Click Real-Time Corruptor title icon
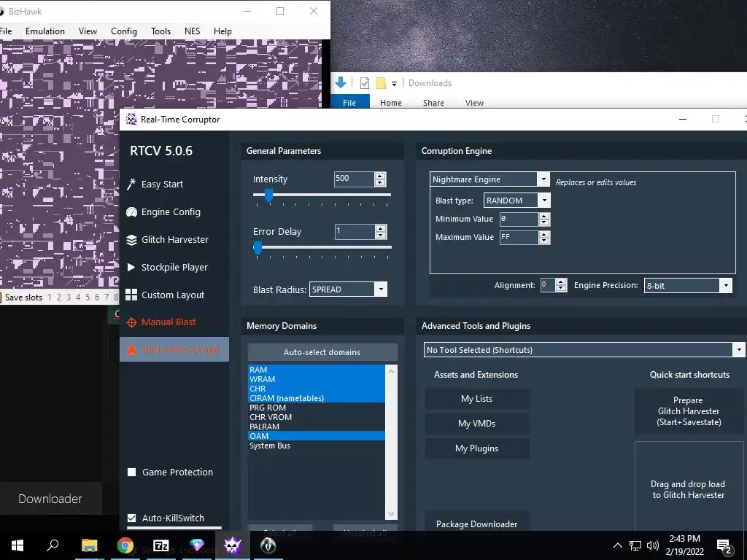The image size is (747, 560). click(131, 119)
